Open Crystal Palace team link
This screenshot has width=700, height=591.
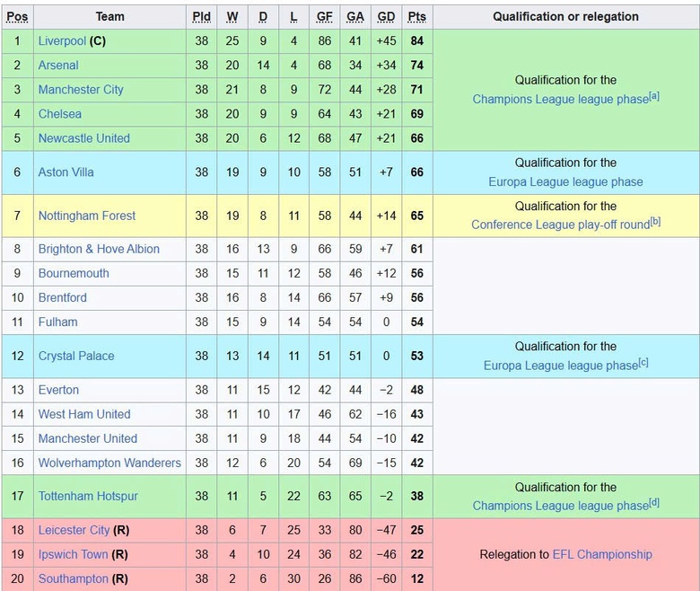click(76, 356)
